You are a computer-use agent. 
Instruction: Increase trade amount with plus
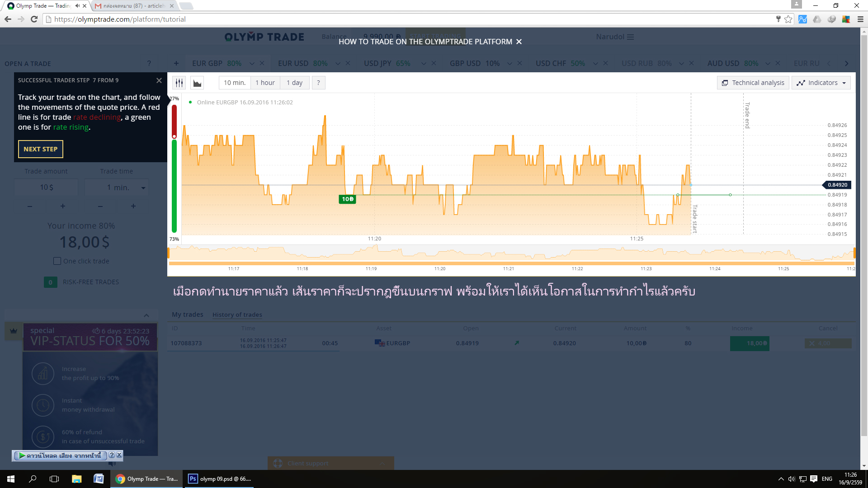pos(63,206)
